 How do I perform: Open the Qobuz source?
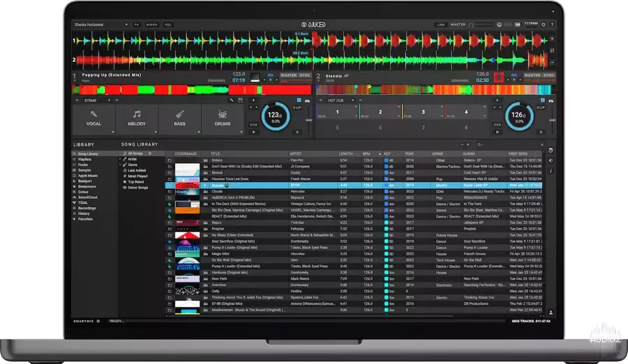83,192
